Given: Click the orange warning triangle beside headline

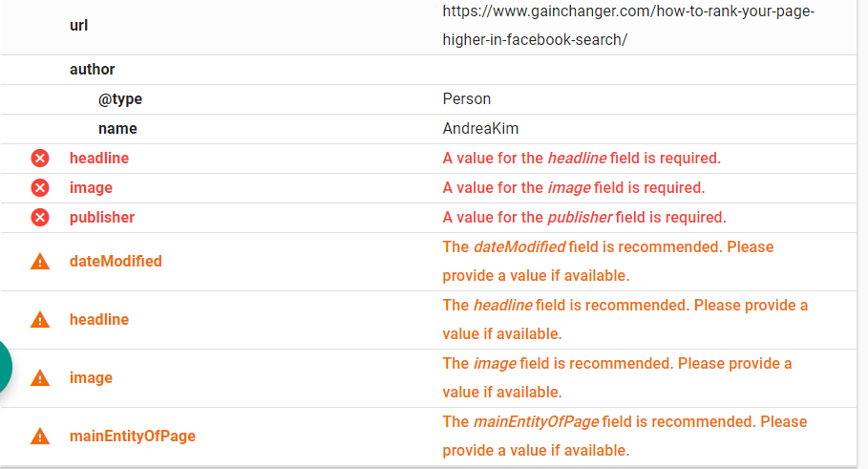Looking at the screenshot, I should tap(40, 319).
